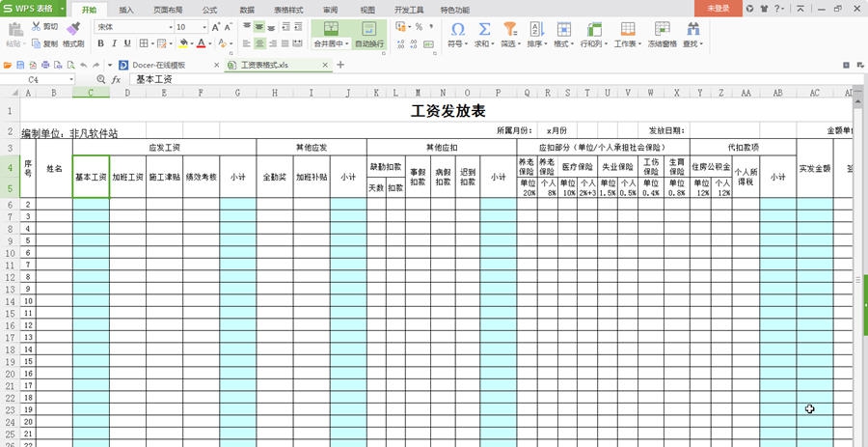Click the fill color bucket icon

pyautogui.click(x=184, y=43)
